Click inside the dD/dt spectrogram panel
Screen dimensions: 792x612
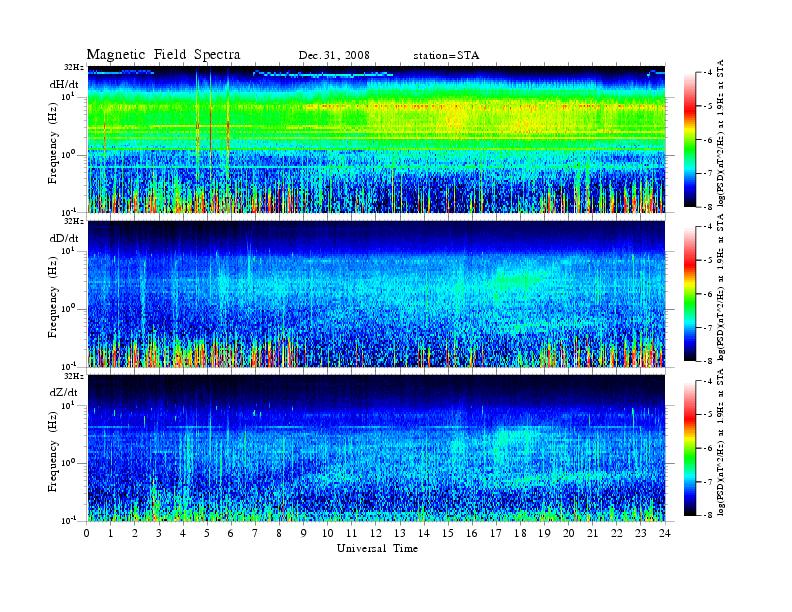(376, 294)
